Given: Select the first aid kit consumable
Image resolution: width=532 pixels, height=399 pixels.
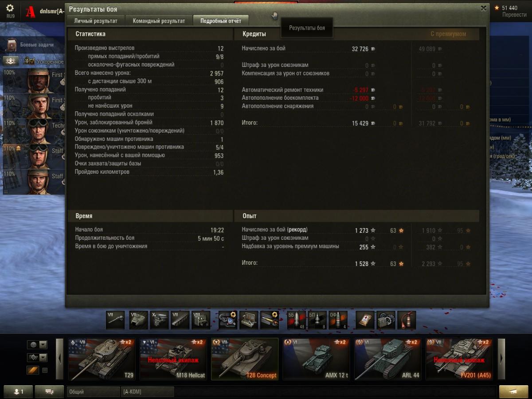Looking at the screenshot, I should click(x=365, y=320).
